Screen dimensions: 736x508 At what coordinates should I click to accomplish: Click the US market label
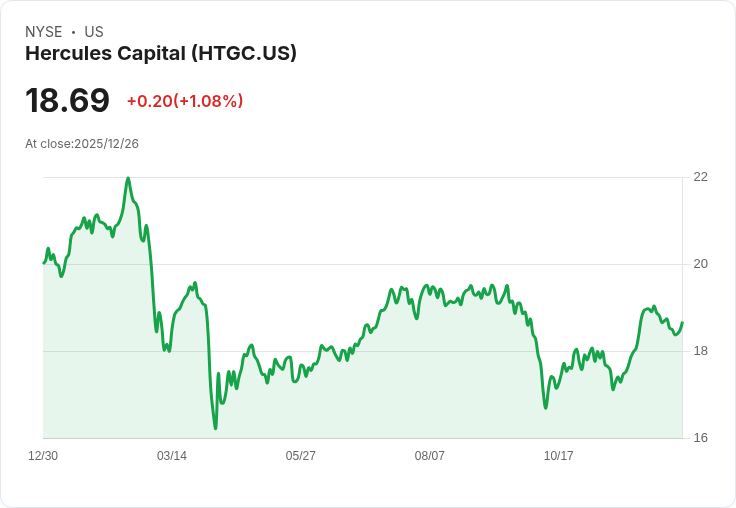[94, 32]
